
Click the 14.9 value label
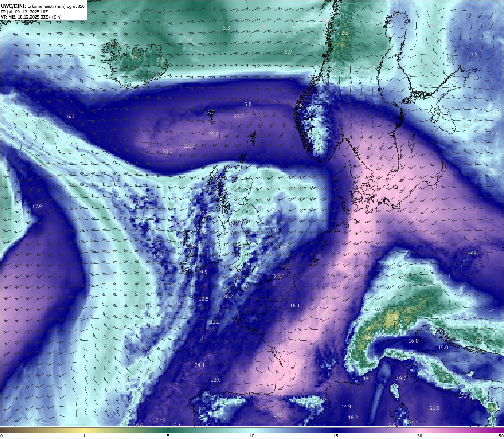(346, 406)
